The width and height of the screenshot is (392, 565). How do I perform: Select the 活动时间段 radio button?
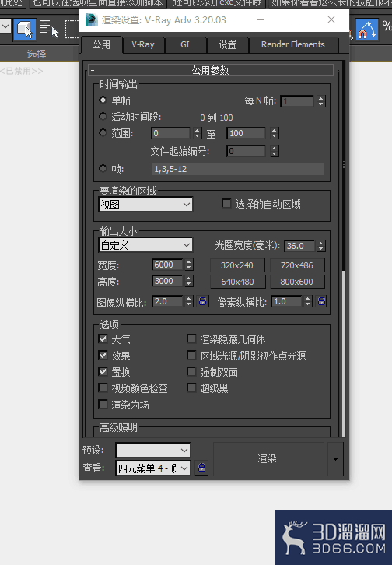103,117
